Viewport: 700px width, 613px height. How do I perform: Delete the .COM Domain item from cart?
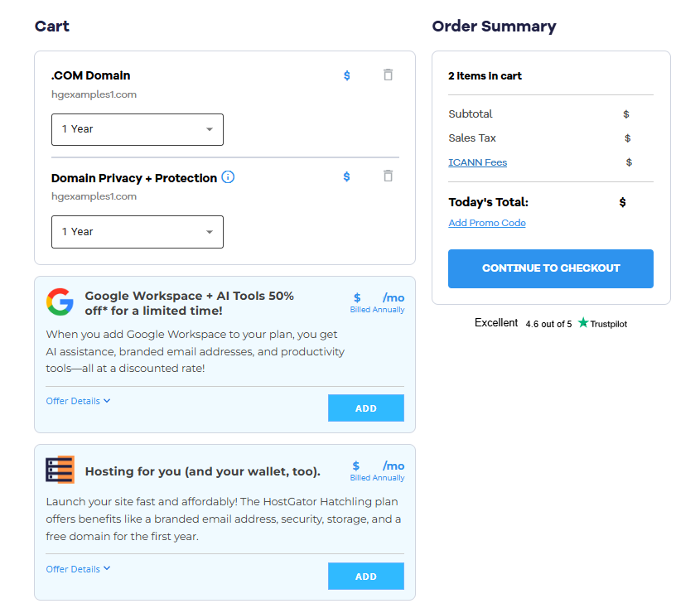click(x=388, y=75)
